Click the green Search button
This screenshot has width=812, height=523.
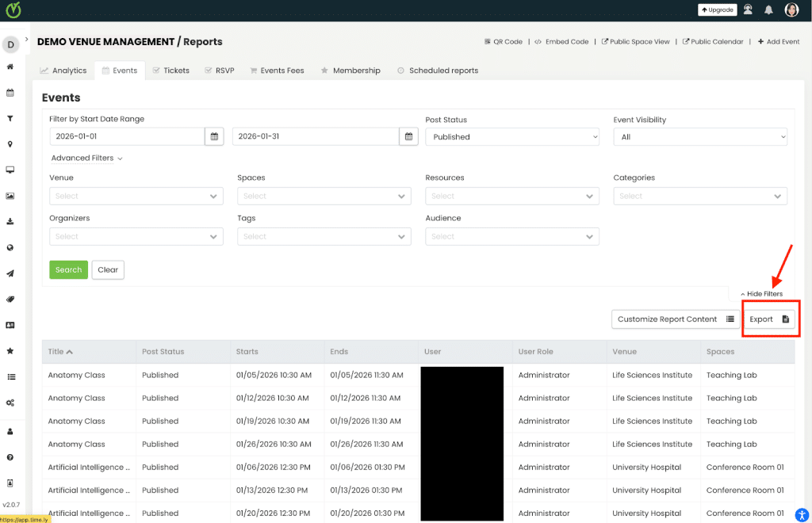(x=68, y=269)
